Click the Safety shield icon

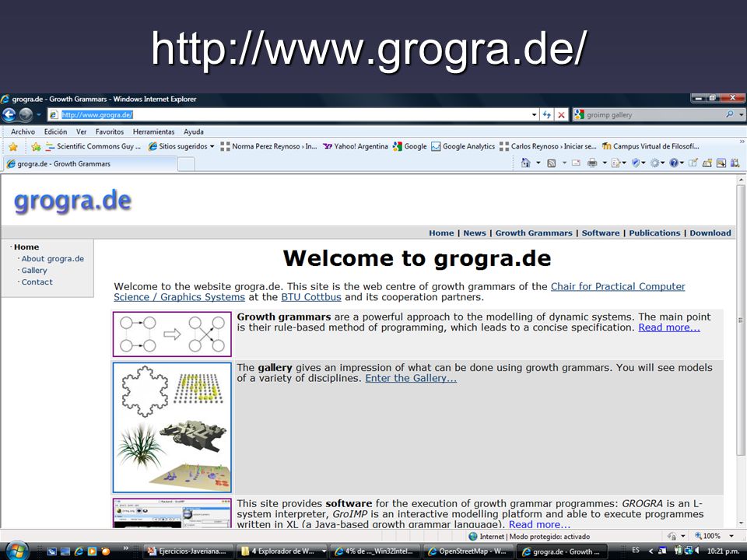pyautogui.click(x=635, y=163)
